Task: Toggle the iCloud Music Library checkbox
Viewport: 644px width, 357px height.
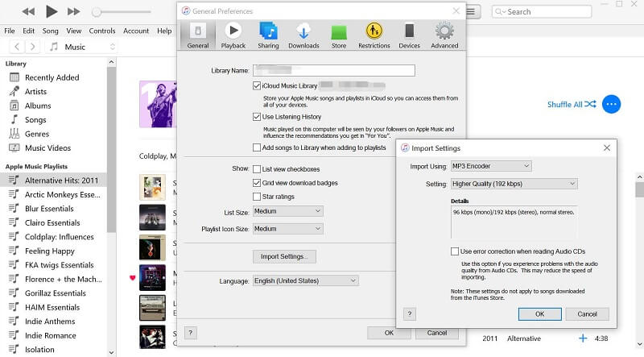Action: click(x=257, y=85)
